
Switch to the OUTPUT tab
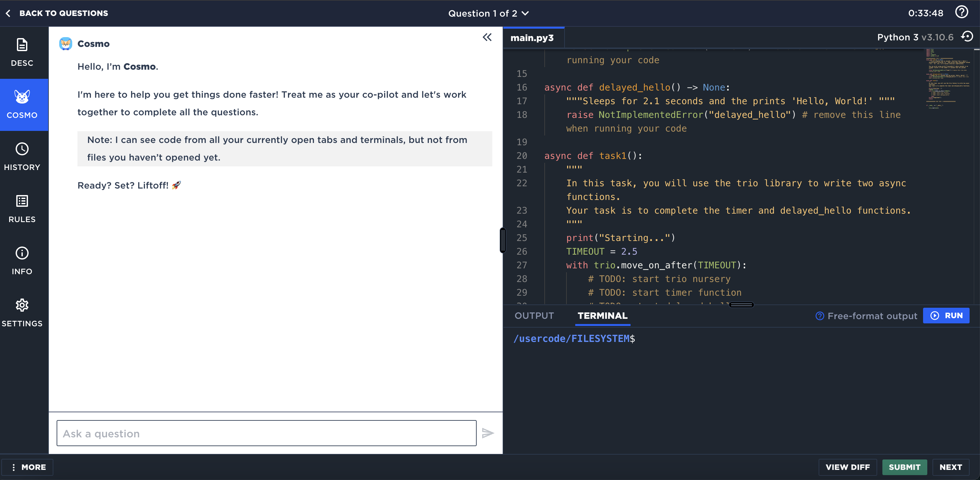534,316
